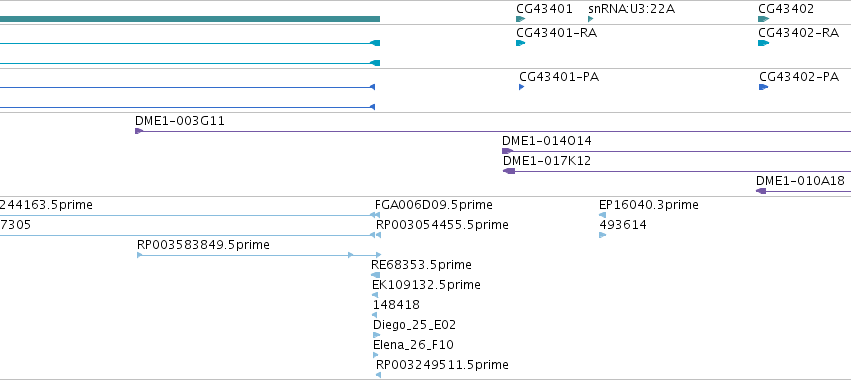Image resolution: width=851 pixels, height=380 pixels.
Task: Select the CG43401-RA transcript glyph
Action: click(520, 43)
